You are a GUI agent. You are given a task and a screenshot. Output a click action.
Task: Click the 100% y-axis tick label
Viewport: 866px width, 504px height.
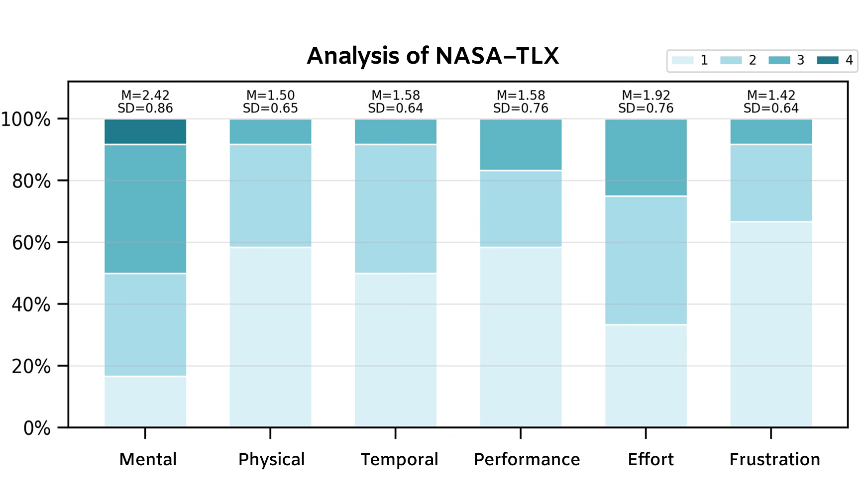pos(26,119)
